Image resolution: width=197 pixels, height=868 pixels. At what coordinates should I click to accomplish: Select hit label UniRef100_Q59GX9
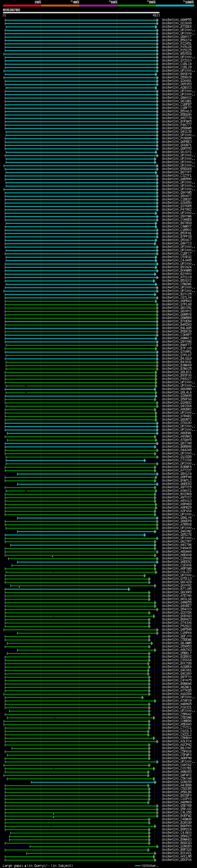pyautogui.click(x=177, y=78)
